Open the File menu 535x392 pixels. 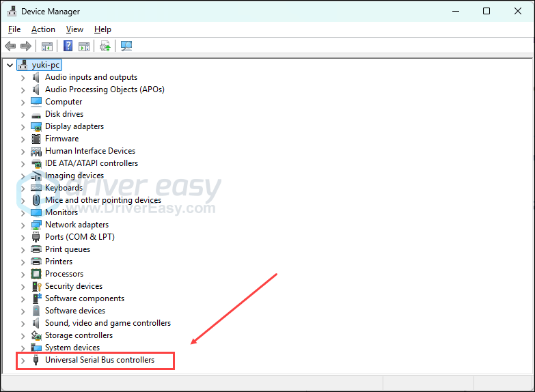(14, 29)
